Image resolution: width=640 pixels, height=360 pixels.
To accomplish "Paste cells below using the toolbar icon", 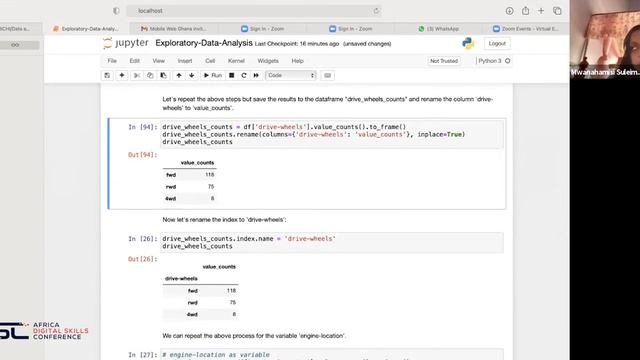I will (x=163, y=76).
